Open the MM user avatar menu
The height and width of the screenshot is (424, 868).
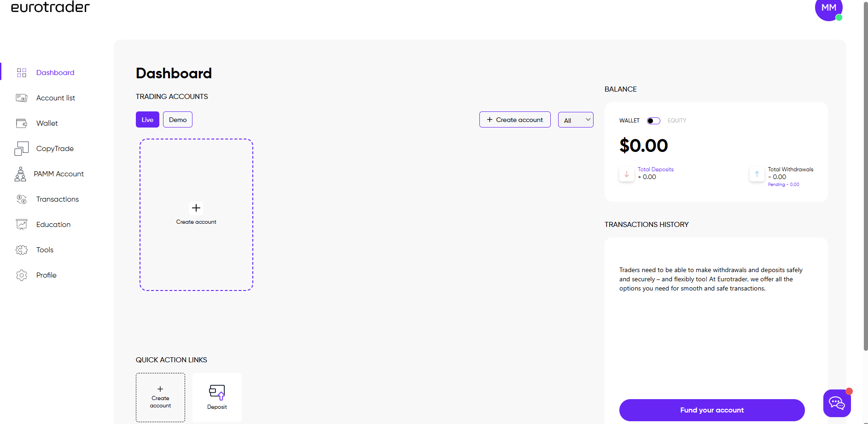coord(829,8)
